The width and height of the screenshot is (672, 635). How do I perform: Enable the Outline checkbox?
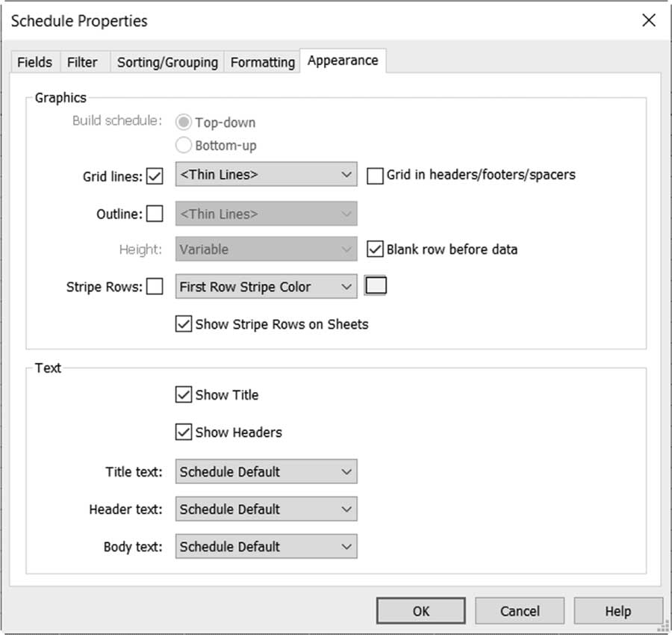(155, 214)
